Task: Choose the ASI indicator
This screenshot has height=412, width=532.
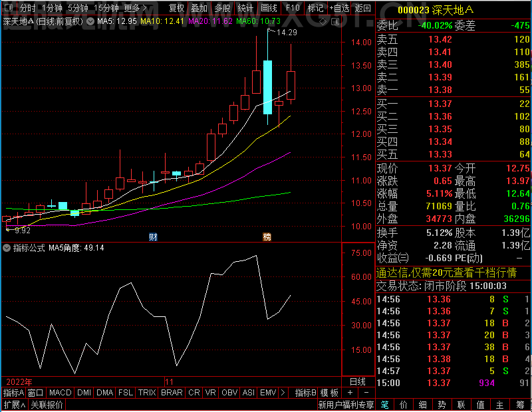Action: [x=248, y=393]
